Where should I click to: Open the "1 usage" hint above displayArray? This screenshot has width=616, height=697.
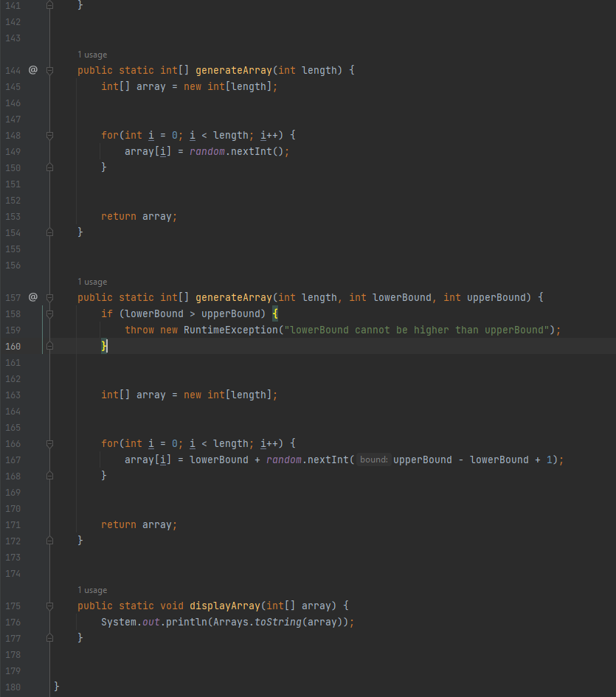coord(92,590)
